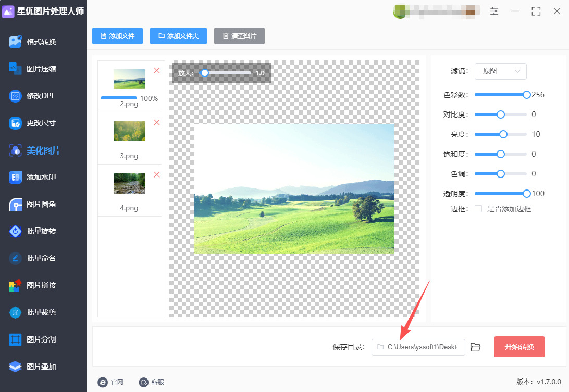Open the 批量旋转 batch rotate tool
569x392 pixels.
coord(33,231)
